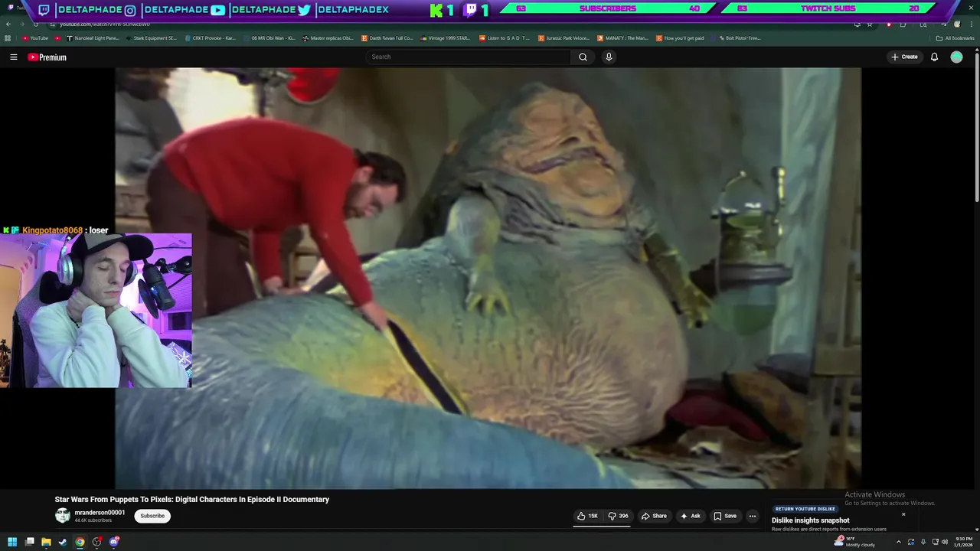Open CRKT Provoke bookmark

pos(211,38)
